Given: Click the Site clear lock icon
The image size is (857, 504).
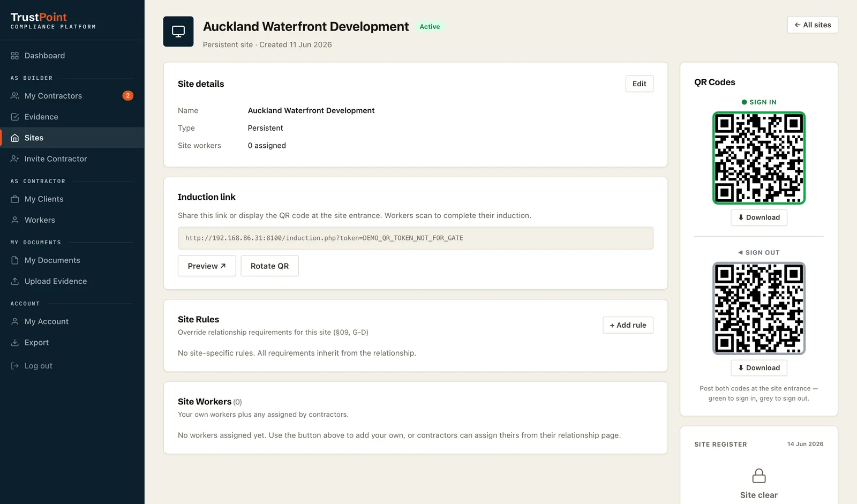Looking at the screenshot, I should pos(759,476).
